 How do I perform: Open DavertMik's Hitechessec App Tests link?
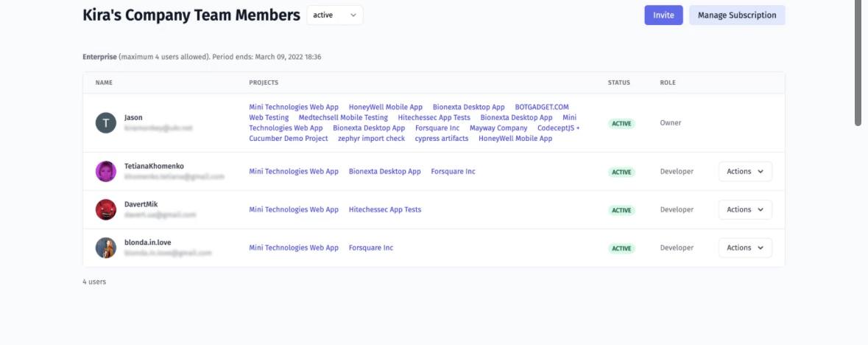385,209
